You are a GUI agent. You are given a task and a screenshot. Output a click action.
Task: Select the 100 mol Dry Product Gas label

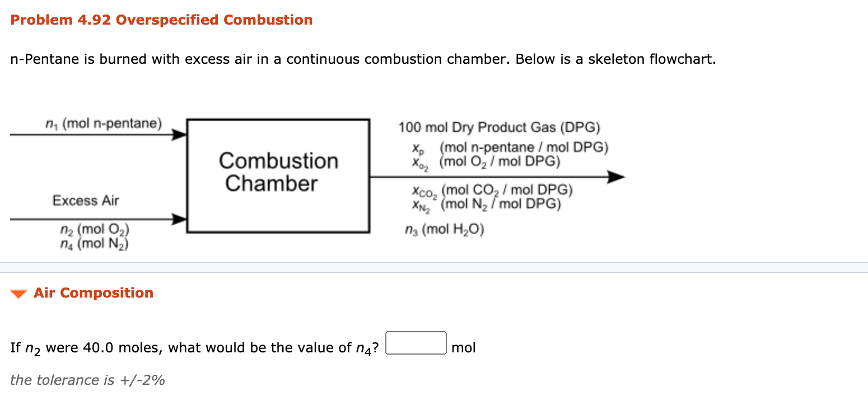click(x=499, y=127)
